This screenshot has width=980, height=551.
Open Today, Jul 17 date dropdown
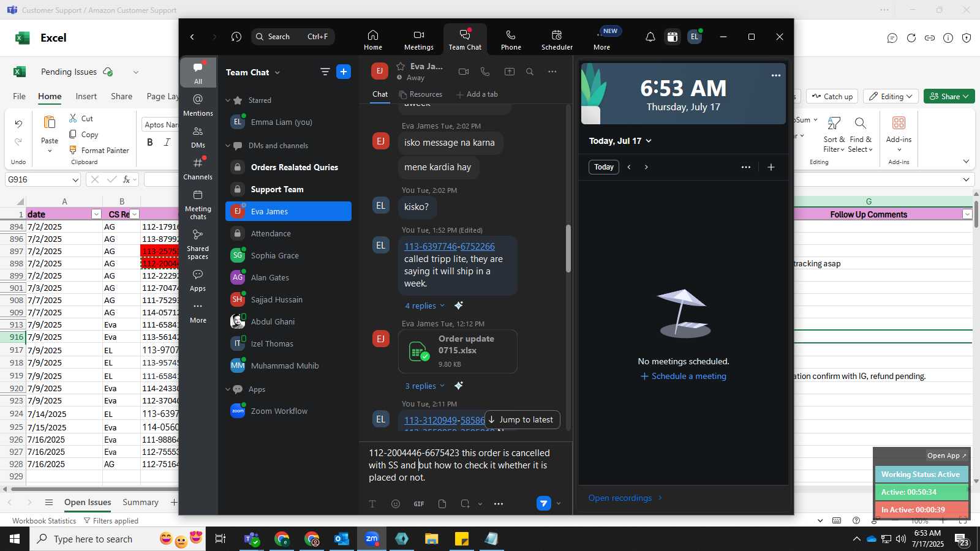point(620,141)
